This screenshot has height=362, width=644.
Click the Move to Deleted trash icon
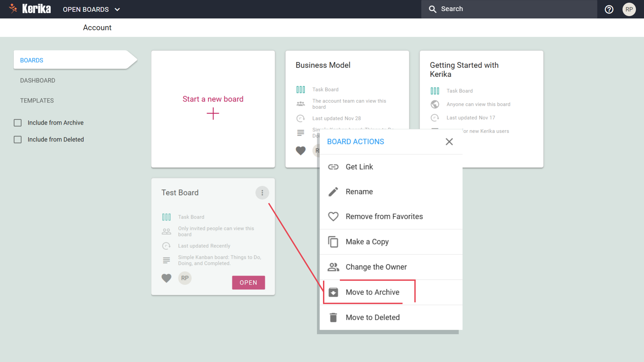(333, 317)
